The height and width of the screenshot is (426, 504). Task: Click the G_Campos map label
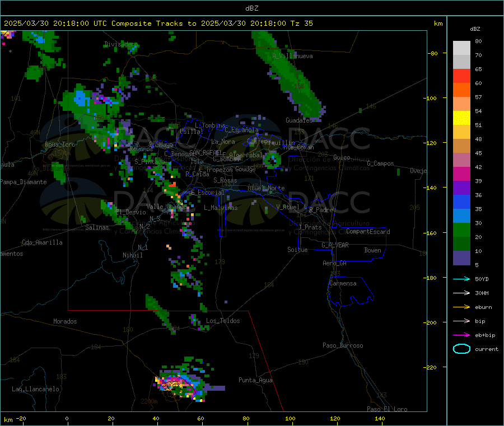[x=381, y=163]
